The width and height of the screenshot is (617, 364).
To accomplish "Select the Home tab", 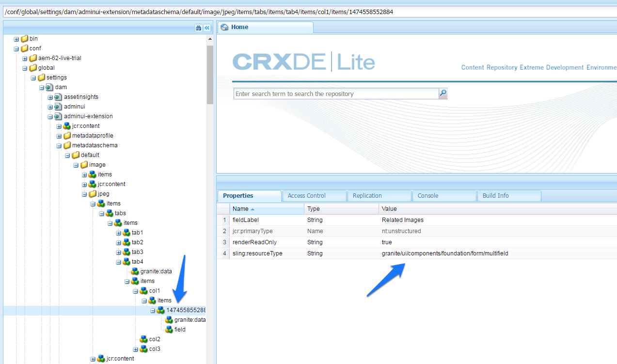I will point(265,27).
